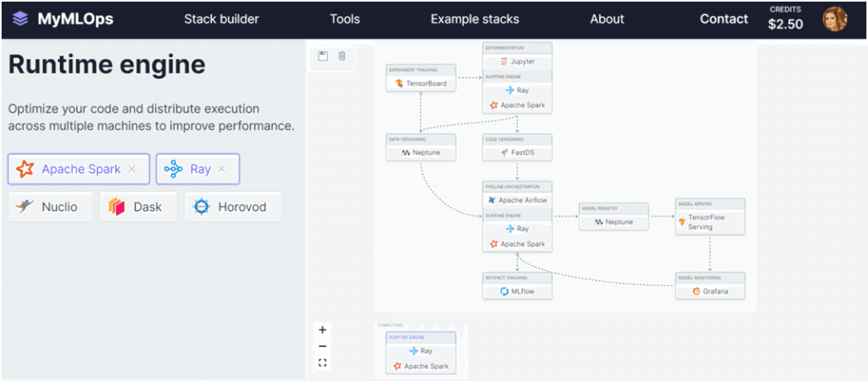Select the Nuclio runtime option
This screenshot has width=868, height=381.
(50, 207)
